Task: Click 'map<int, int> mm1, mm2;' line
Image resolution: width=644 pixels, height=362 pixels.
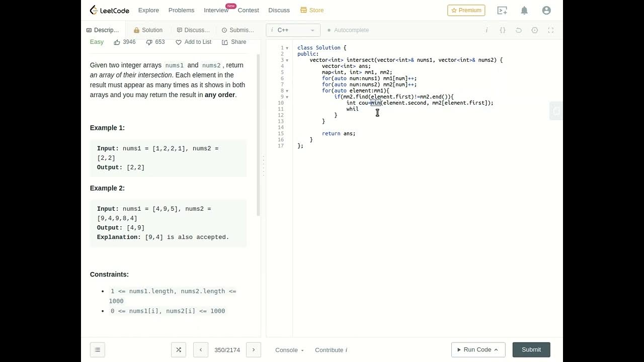Action: 357,72
